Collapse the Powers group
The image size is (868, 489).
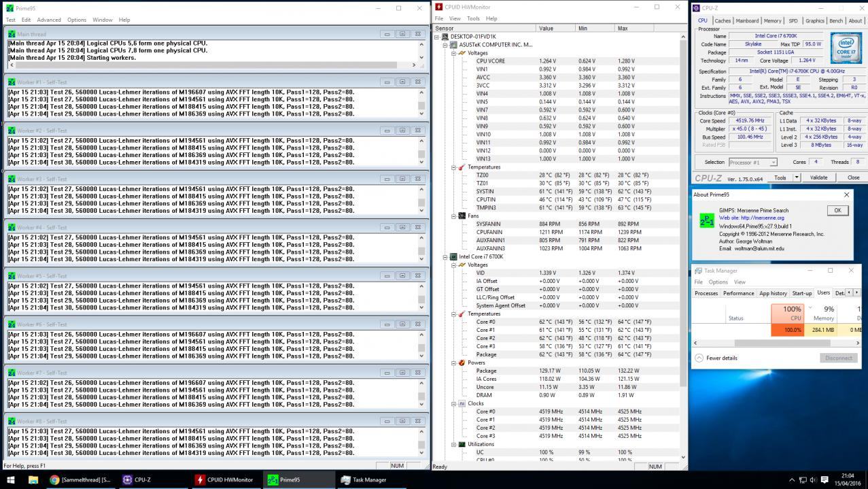point(454,363)
